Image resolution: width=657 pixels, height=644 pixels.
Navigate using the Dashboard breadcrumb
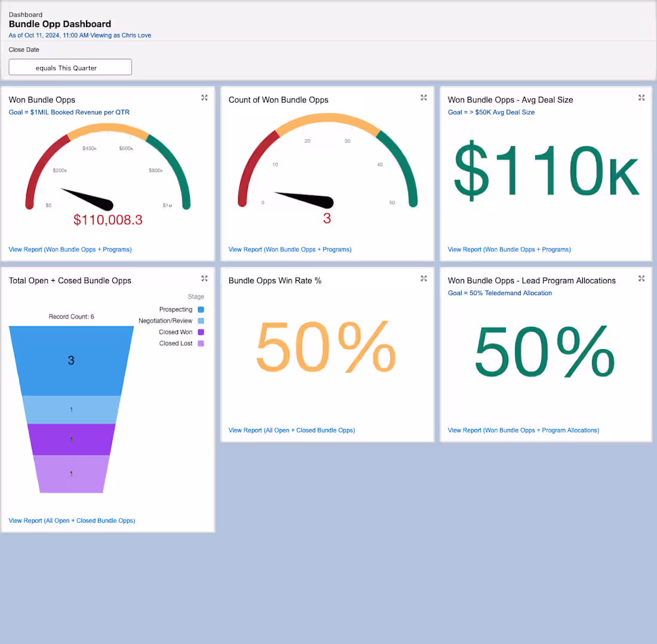tap(26, 14)
